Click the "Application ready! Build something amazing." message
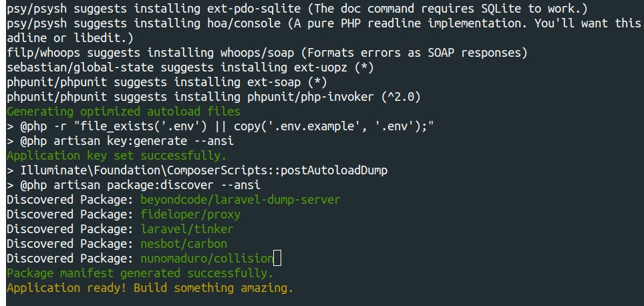Screen dimensions: 644x306 pyautogui.click(x=150, y=288)
